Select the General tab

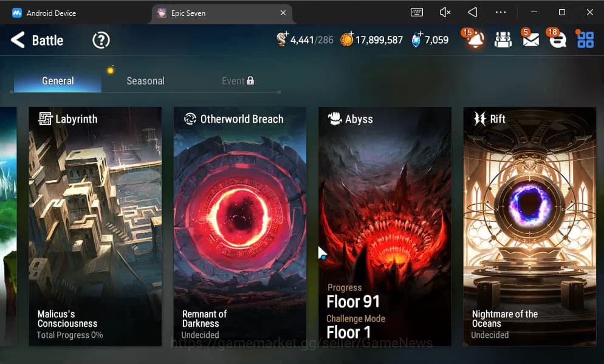point(58,81)
